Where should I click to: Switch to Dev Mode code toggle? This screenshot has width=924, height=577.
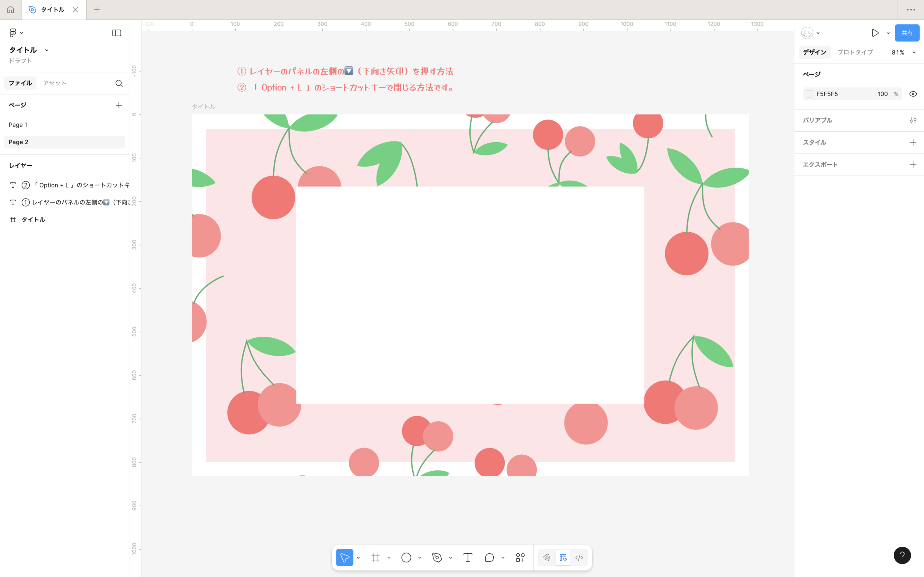click(579, 558)
